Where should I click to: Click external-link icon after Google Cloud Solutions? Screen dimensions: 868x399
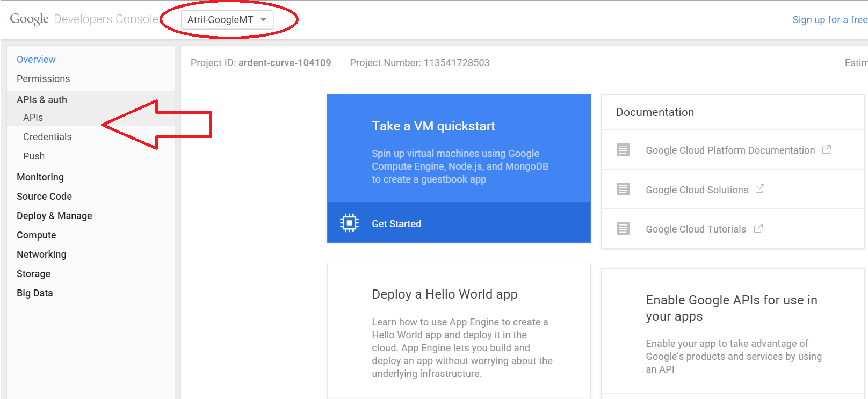click(759, 189)
